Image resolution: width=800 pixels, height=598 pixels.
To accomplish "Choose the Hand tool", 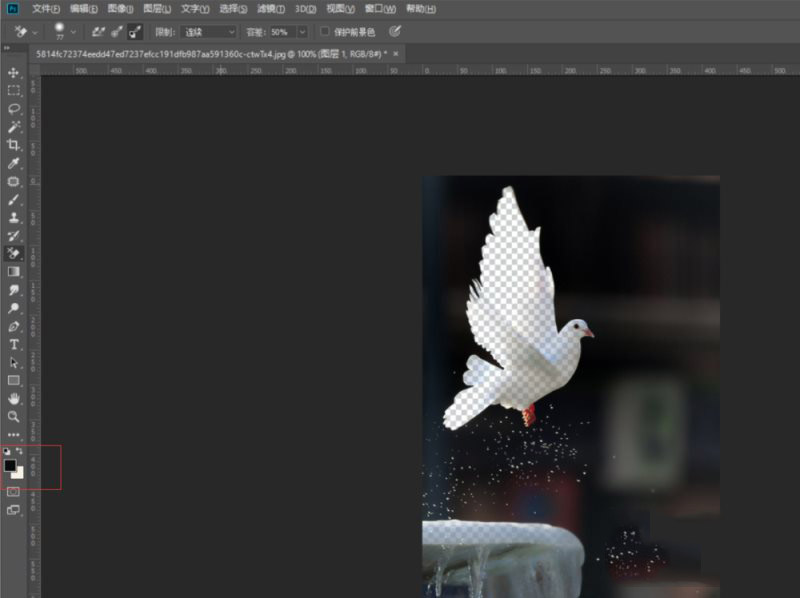I will pos(14,398).
